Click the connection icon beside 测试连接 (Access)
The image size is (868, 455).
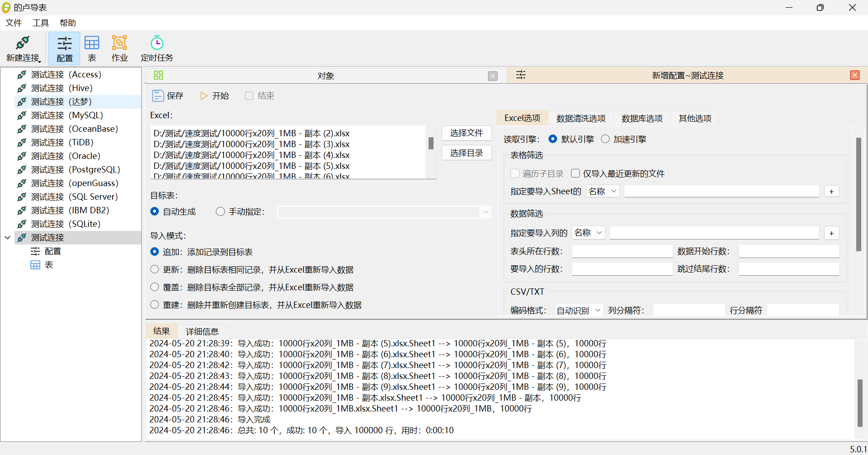tap(22, 75)
